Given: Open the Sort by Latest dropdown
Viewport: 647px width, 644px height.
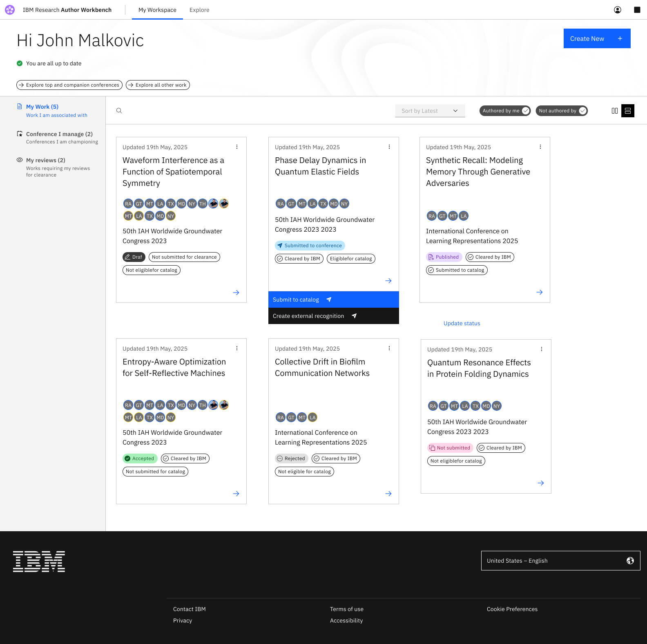Looking at the screenshot, I should (x=430, y=111).
